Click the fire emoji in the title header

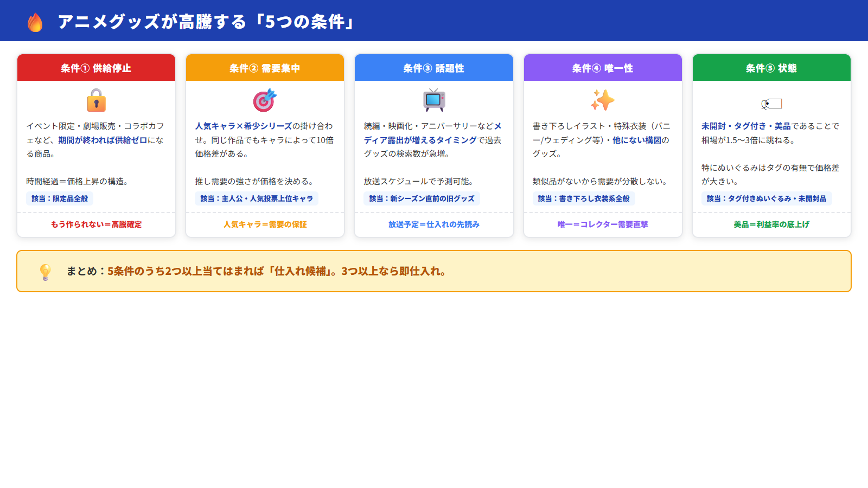pos(35,22)
